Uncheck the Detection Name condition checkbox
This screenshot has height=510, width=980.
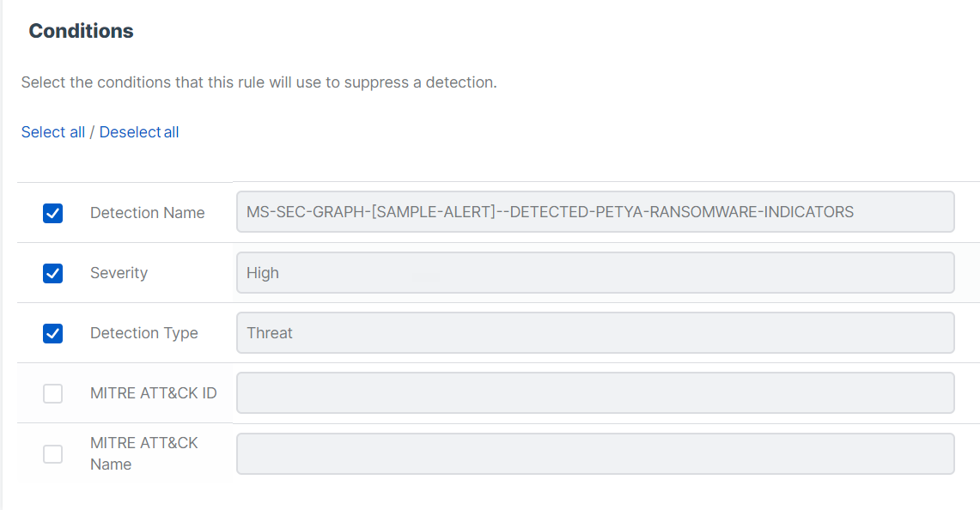click(52, 213)
